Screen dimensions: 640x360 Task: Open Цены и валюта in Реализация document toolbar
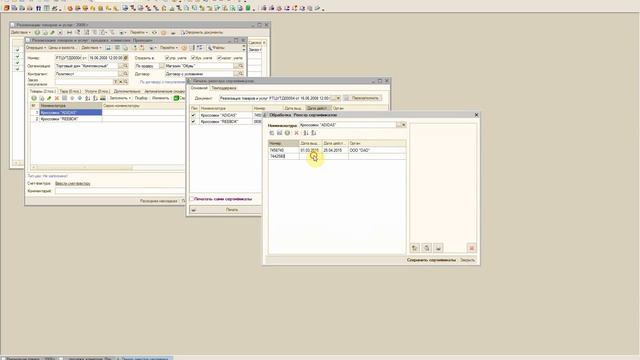[x=62, y=48]
